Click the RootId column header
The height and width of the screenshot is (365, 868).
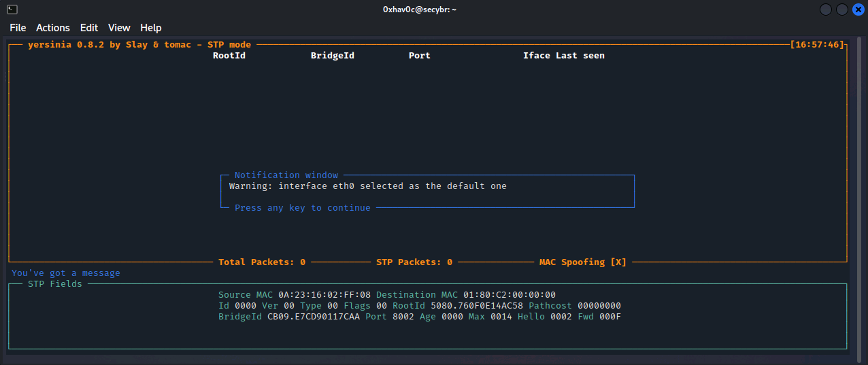(229, 56)
